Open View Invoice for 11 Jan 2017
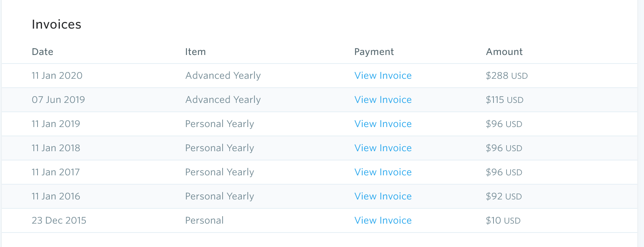Image resolution: width=644 pixels, height=247 pixels. (383, 172)
